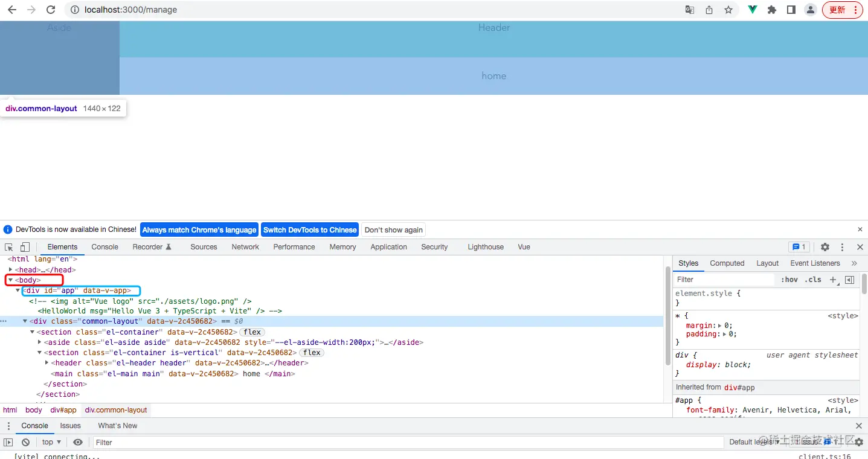Switch to the Layout pane tab
Viewport: 868px width, 459px height.
[x=767, y=263]
